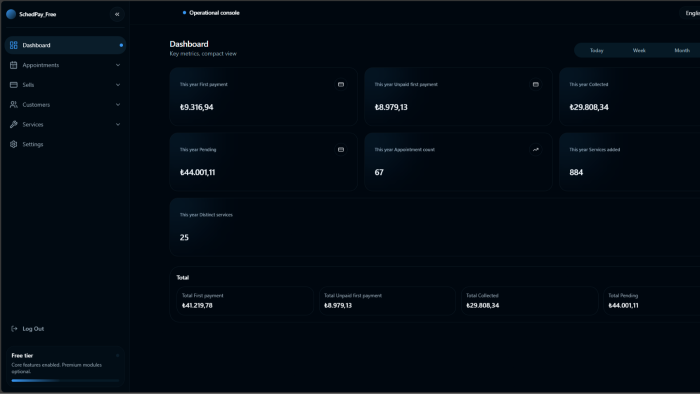Click the This year Services added label
700x394 pixels.
[594, 149]
